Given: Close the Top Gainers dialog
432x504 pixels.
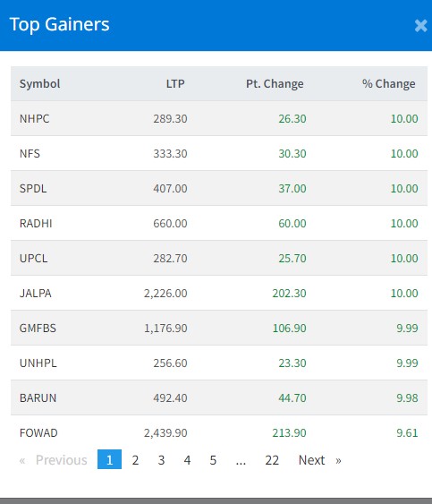Looking at the screenshot, I should point(420,25).
